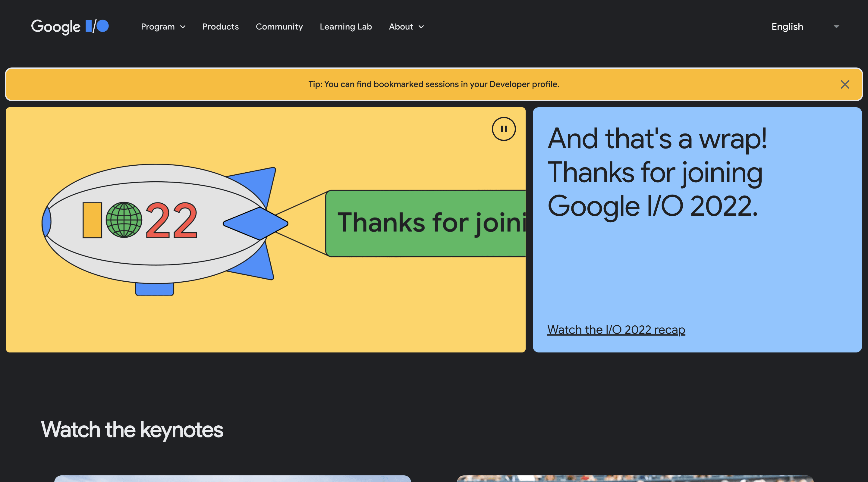This screenshot has width=868, height=482.
Task: Dismiss the bookmarked sessions tip banner
Action: (x=845, y=84)
